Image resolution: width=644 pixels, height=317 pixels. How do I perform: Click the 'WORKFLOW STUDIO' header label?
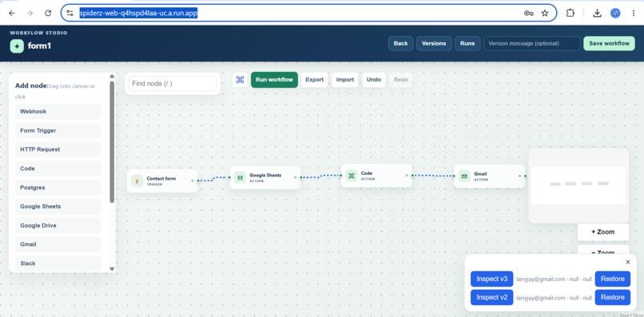[x=38, y=33]
